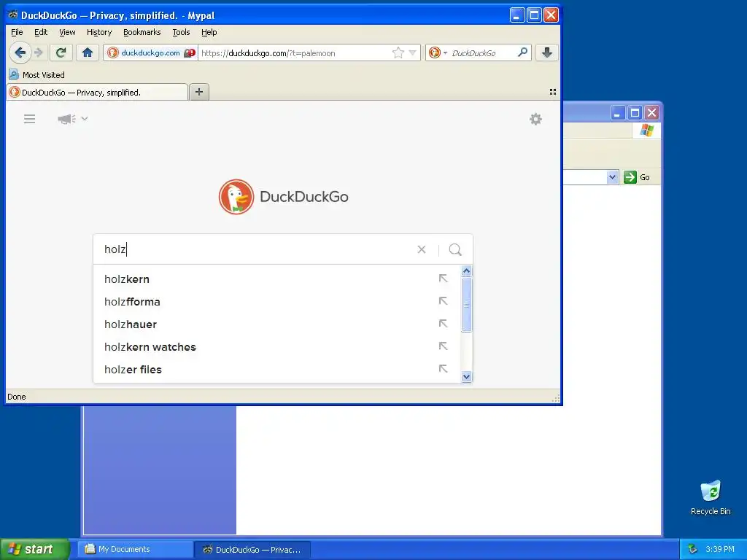The height and width of the screenshot is (560, 747).
Task: Select the DuckDuckGo — Privacy, simplified tab
Action: click(x=97, y=92)
